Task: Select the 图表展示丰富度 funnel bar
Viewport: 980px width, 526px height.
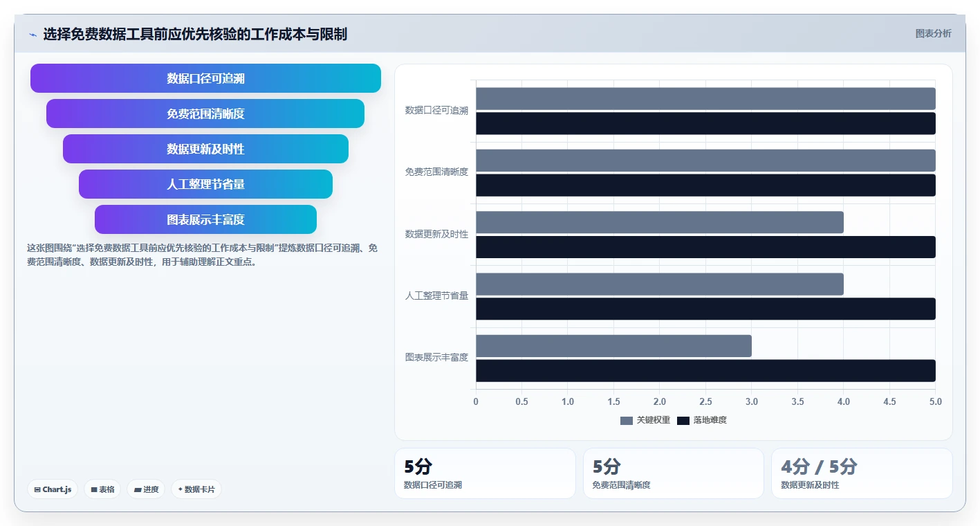Action: point(205,219)
